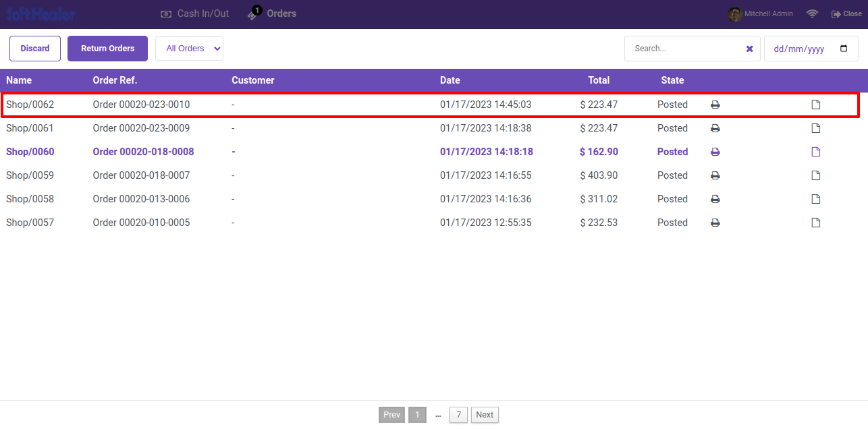Click the State column header

(672, 80)
